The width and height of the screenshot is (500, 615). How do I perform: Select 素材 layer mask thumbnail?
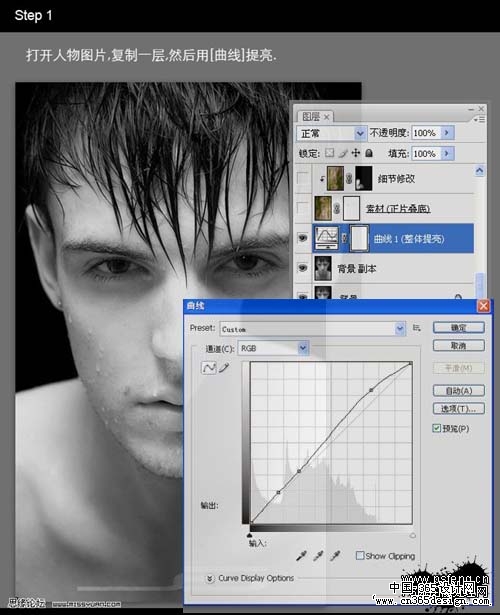(351, 208)
